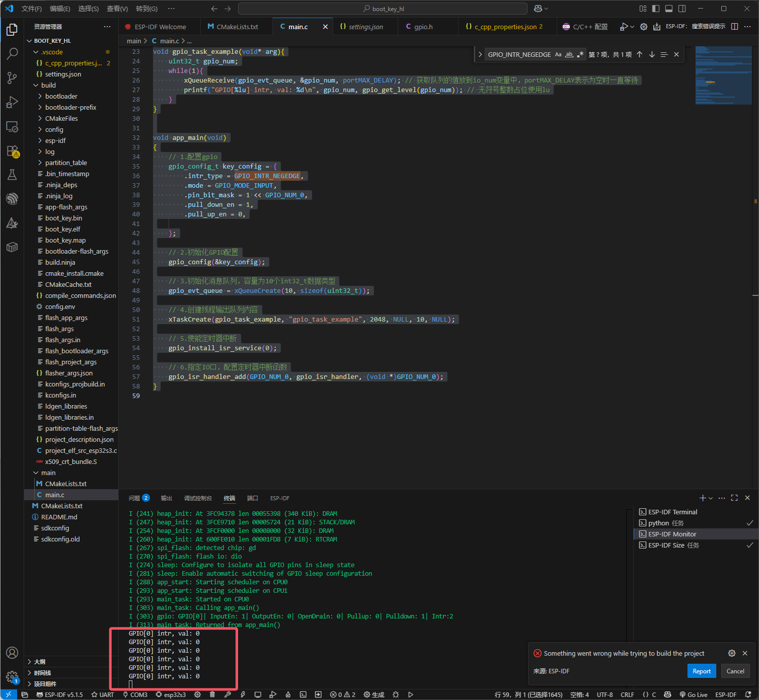
Task: Select ESP-IDF Terminal in terminal list
Action: point(696,512)
